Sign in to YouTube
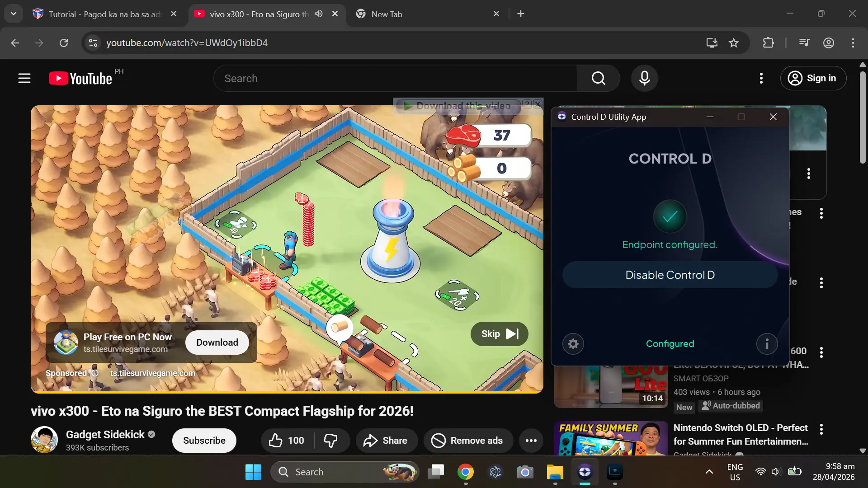 tap(813, 78)
